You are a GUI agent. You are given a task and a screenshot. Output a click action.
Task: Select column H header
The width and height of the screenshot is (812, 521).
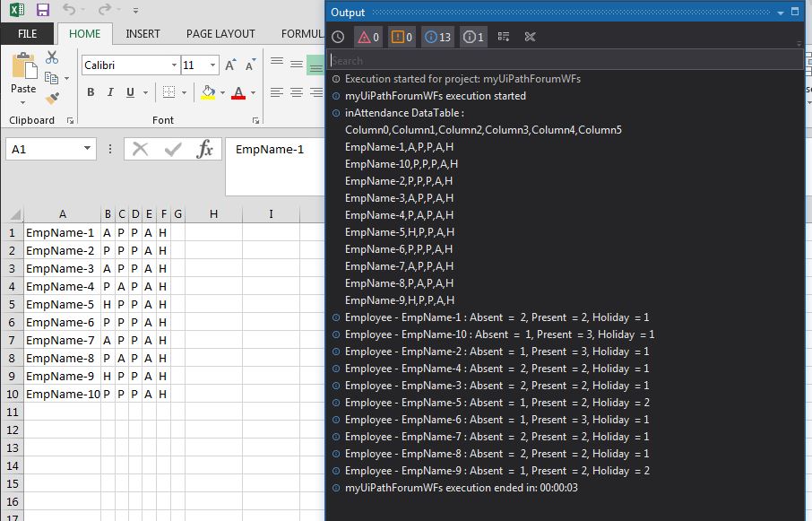[x=213, y=214]
